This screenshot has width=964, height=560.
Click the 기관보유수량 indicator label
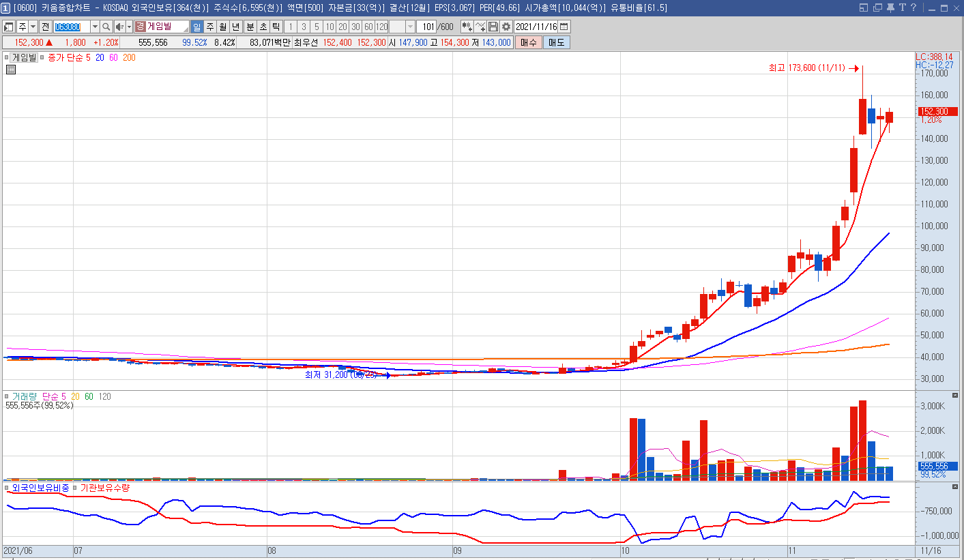[105, 488]
